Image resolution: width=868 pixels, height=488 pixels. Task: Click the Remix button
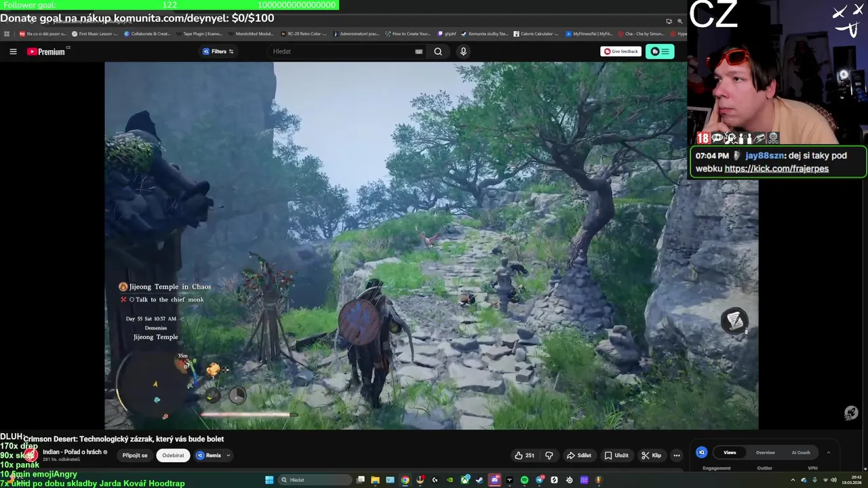[x=209, y=455]
